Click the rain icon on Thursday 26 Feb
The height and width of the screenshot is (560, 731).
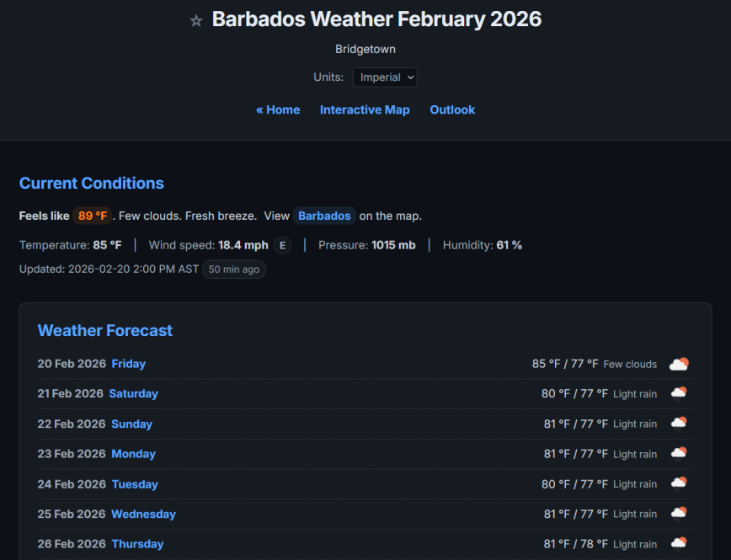[679, 543]
